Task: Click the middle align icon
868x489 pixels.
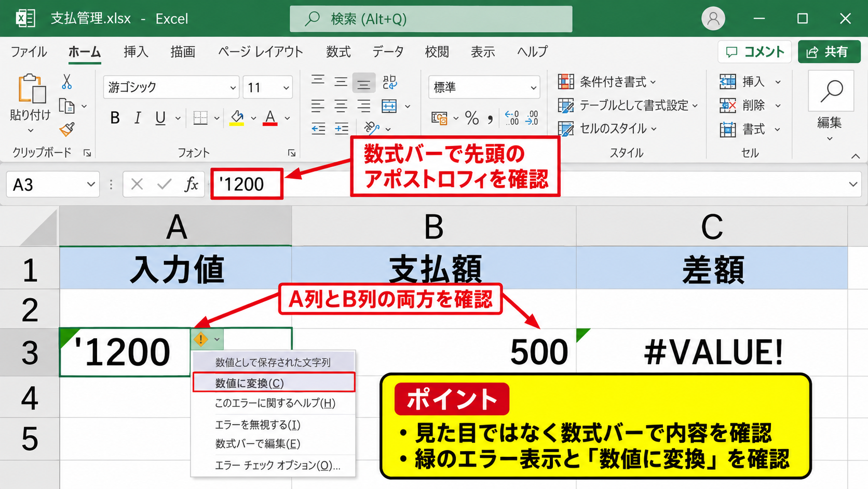Action: pyautogui.click(x=341, y=82)
